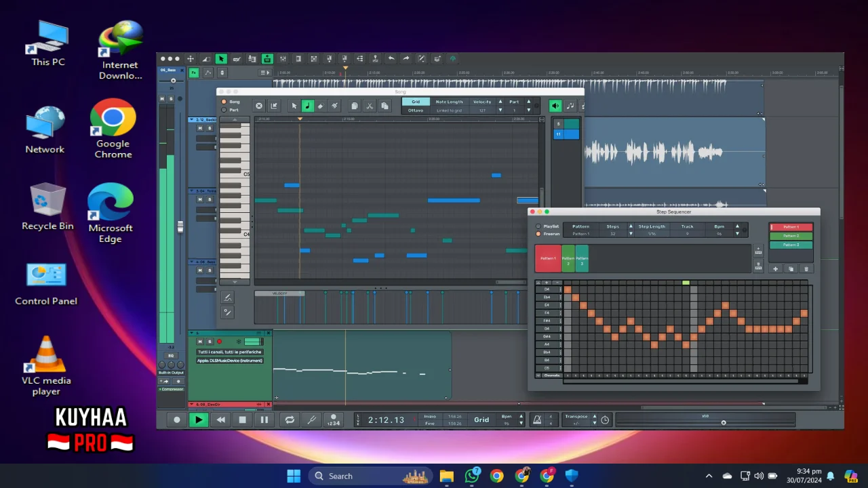
Task: Click the circled X delete icon in piano roll
Action: pyautogui.click(x=259, y=106)
